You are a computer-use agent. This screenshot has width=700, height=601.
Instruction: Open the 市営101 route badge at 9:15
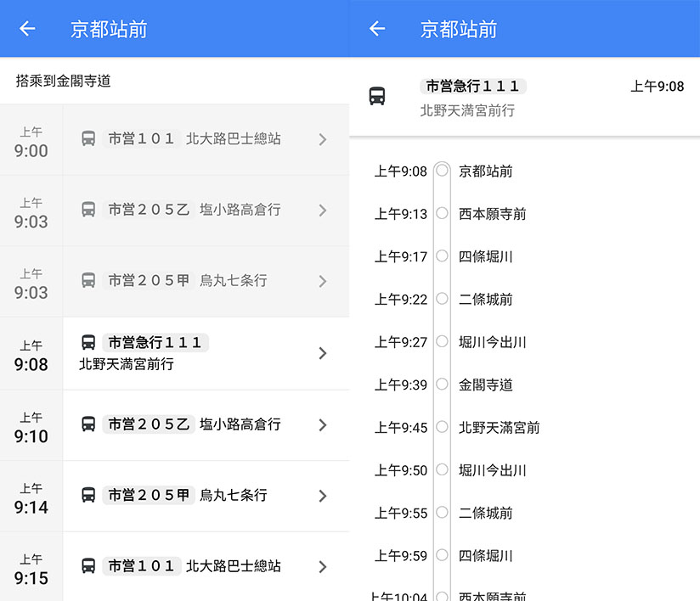coord(141,565)
